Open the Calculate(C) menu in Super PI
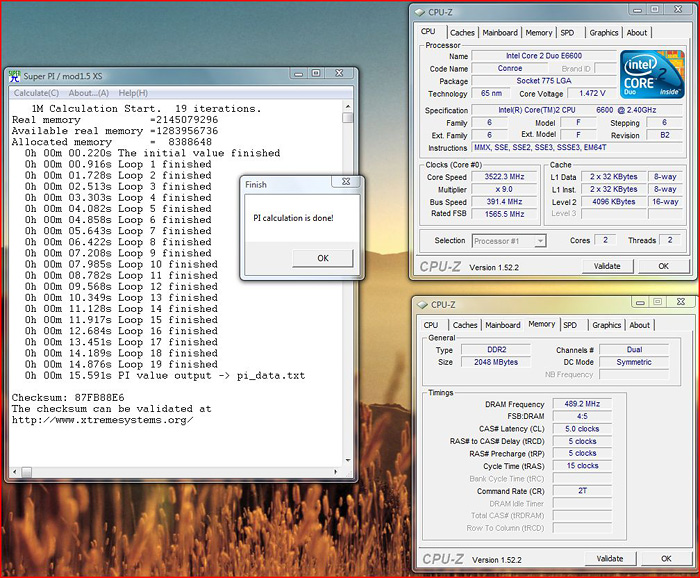This screenshot has width=700, height=578. click(35, 92)
